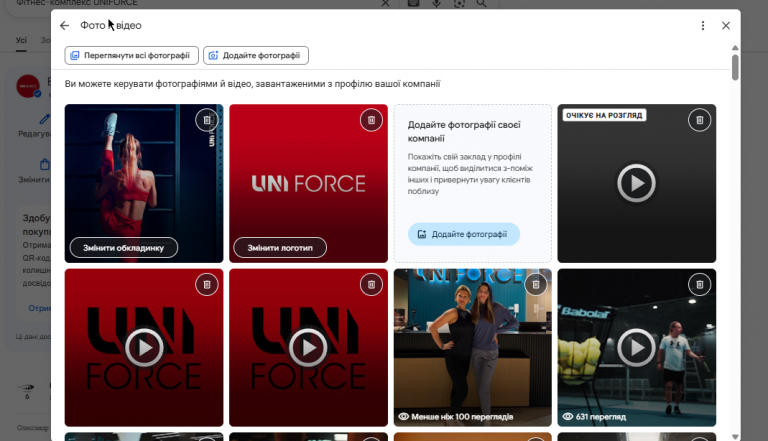Delete the cover photo with trash icon
768x441 pixels.
click(207, 120)
